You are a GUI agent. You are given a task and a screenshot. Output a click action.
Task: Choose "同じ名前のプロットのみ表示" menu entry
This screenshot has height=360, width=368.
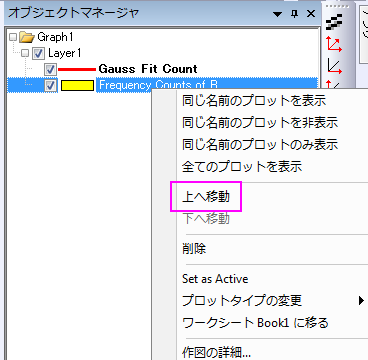[x=260, y=144]
